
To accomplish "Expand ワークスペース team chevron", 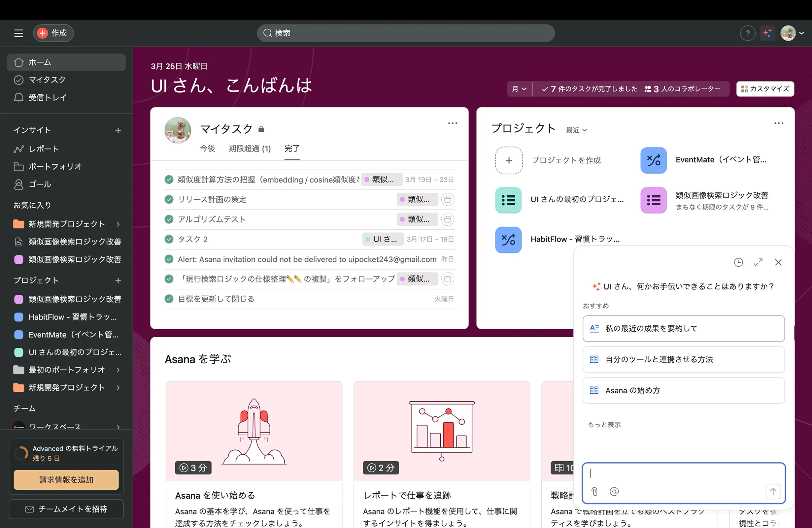I will 118,427.
